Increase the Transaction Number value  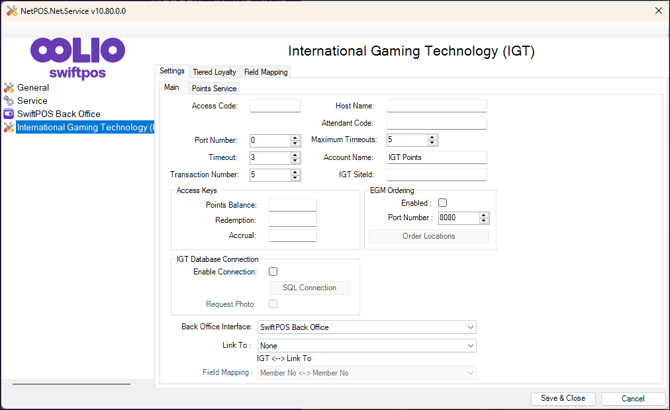(x=295, y=172)
